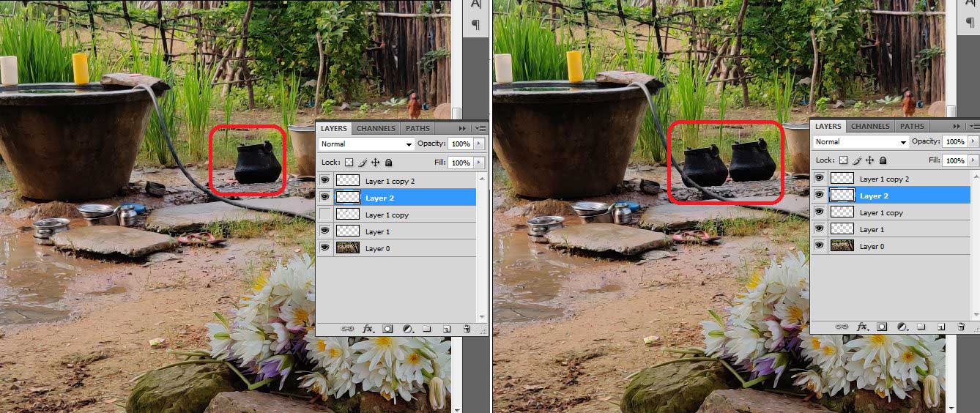
Task: Open Fill slider arrow in left panel
Action: [479, 163]
